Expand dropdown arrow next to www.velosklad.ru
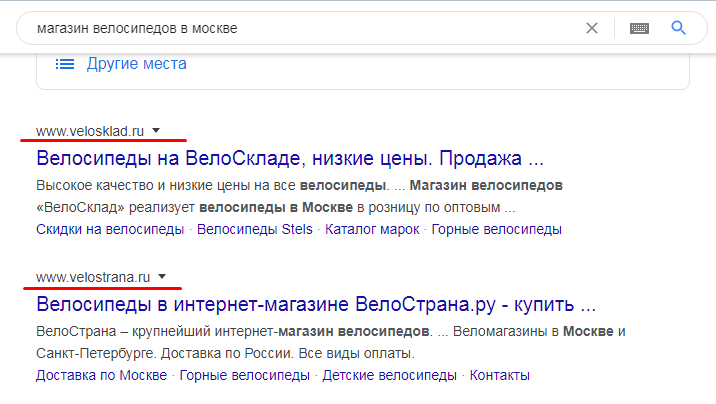Viewport: 716px width, 404px height. 156,130
